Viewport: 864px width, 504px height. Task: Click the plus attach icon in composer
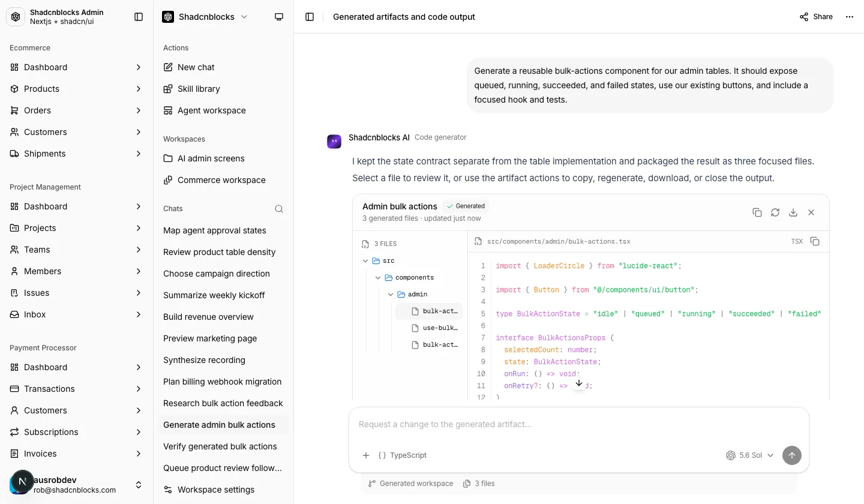pos(366,455)
